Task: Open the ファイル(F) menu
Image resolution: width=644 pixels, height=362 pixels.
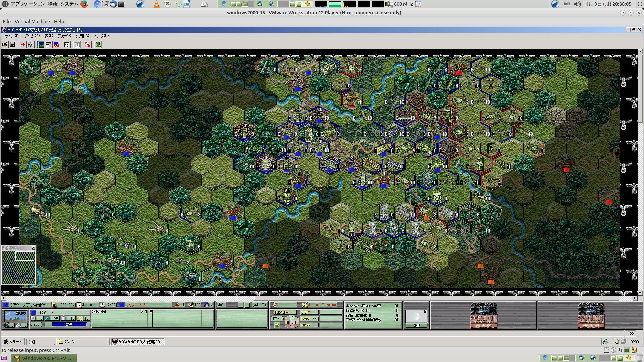Action: tap(11, 36)
